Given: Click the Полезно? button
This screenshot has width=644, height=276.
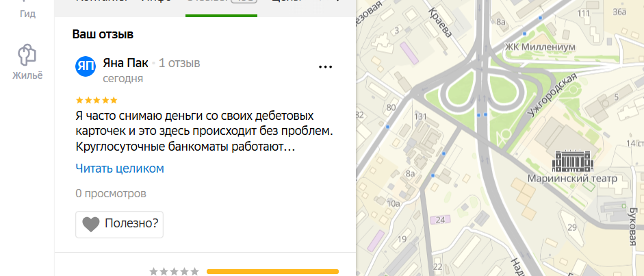Looking at the screenshot, I should point(119,224).
